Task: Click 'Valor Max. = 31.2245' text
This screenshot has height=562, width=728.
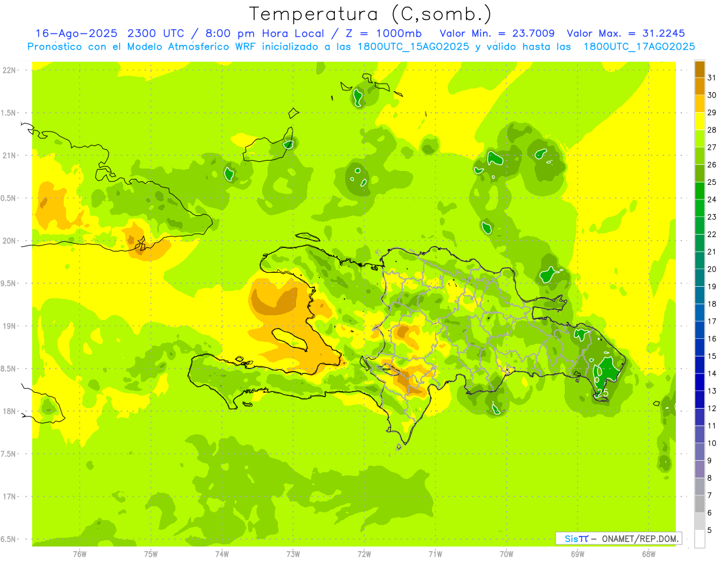Action: pos(625,33)
